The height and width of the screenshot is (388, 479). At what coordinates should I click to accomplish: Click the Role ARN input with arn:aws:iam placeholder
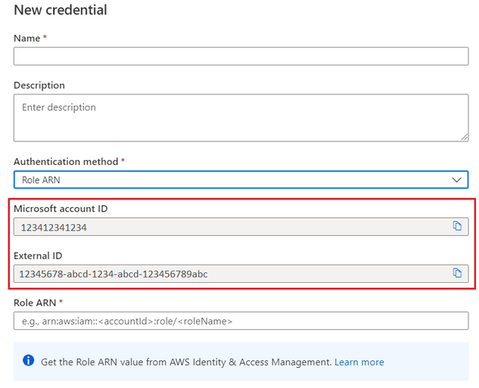241,321
